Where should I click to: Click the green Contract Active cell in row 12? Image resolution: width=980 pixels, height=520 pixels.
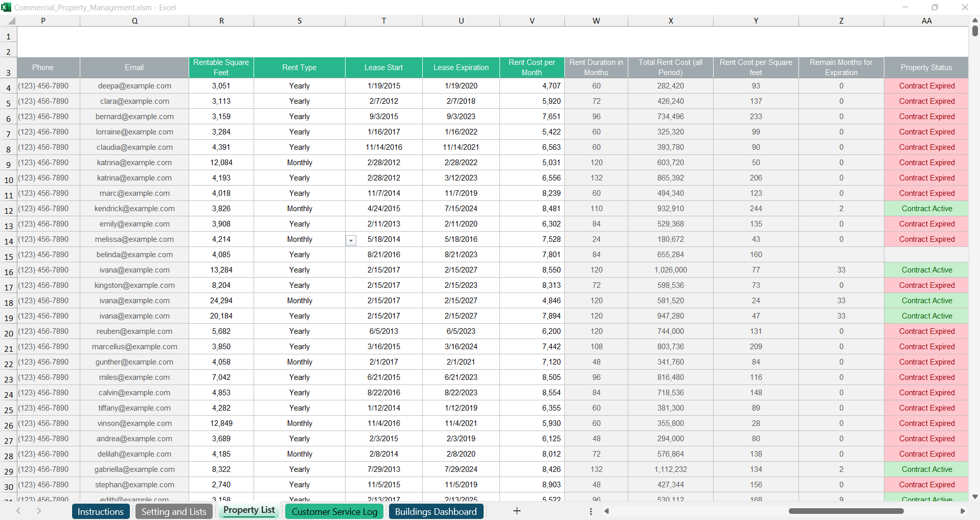(x=926, y=209)
